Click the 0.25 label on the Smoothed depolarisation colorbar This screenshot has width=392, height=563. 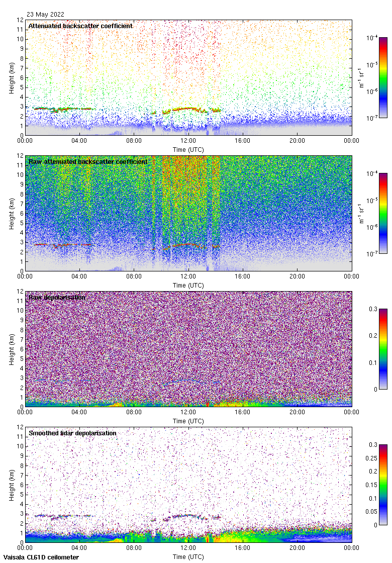[x=371, y=458]
